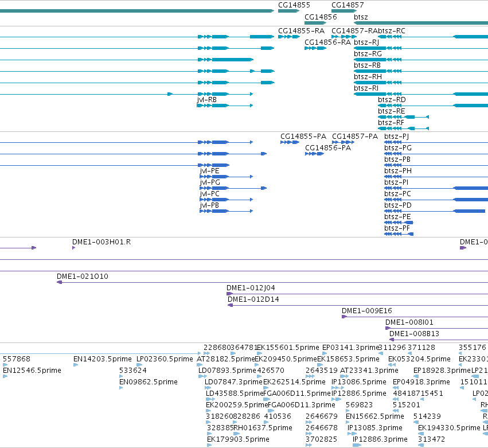488x448 pixels.
Task: Click EST label EK053204.5prime
Action: (420, 359)
